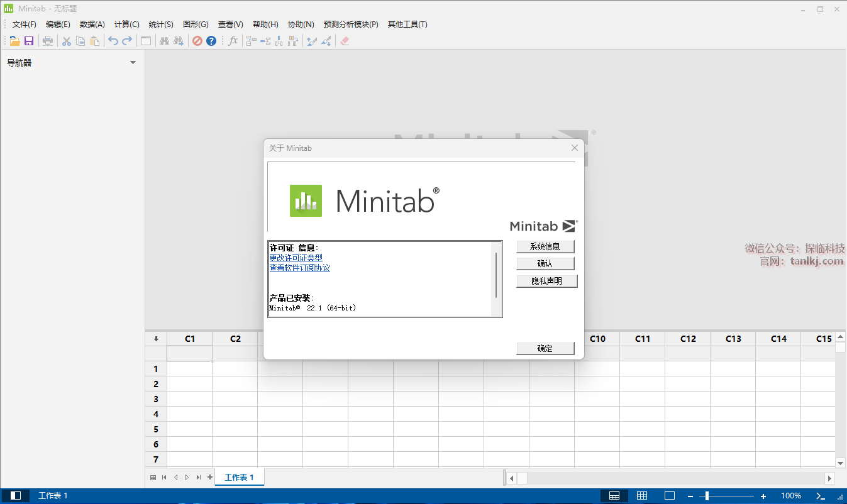847x504 pixels.
Task: Switch to the grid-only worksheet view in the status bar
Action: pos(642,496)
